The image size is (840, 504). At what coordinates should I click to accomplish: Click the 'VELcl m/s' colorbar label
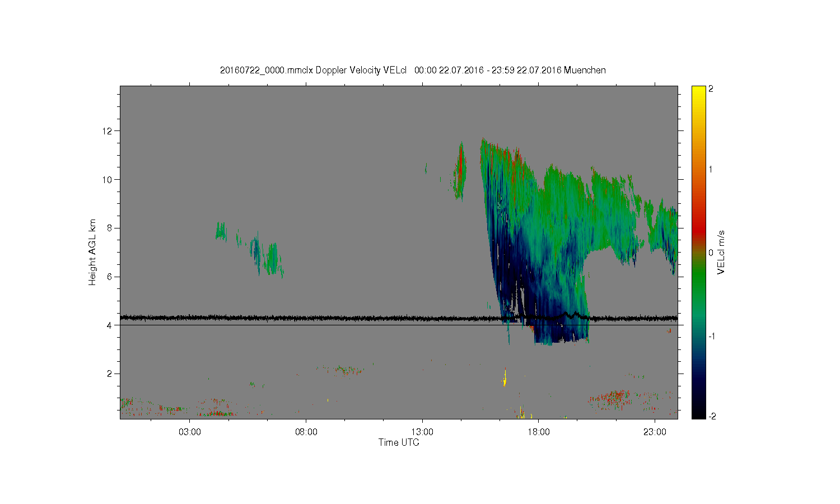pos(721,252)
